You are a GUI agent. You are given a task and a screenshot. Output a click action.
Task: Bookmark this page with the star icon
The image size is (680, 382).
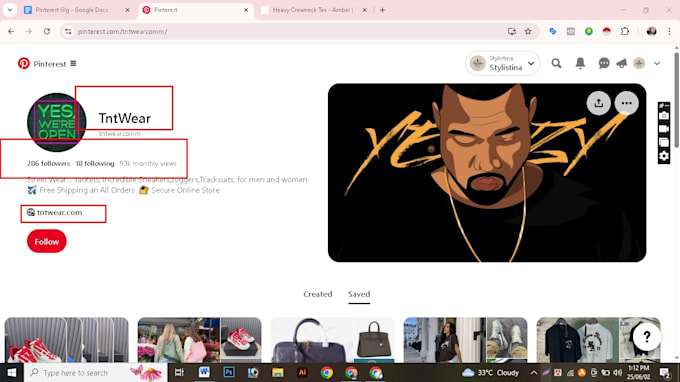528,31
